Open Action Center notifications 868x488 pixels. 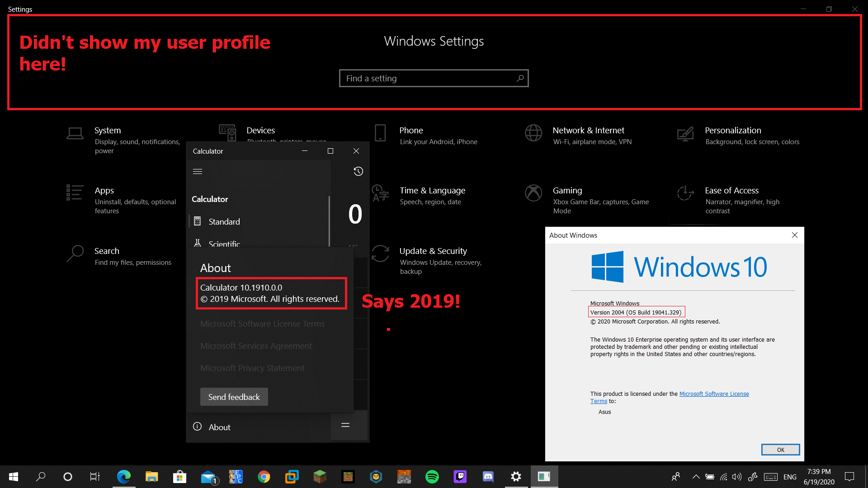point(849,477)
